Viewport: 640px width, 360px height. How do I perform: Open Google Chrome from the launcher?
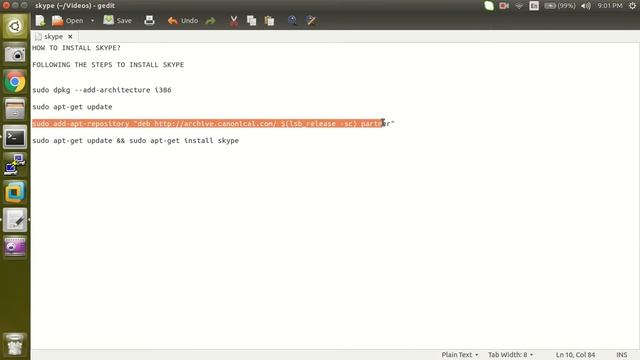tap(15, 82)
